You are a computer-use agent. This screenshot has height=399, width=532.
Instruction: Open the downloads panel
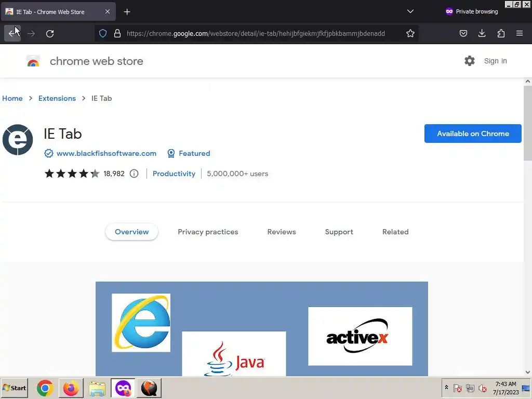click(482, 33)
